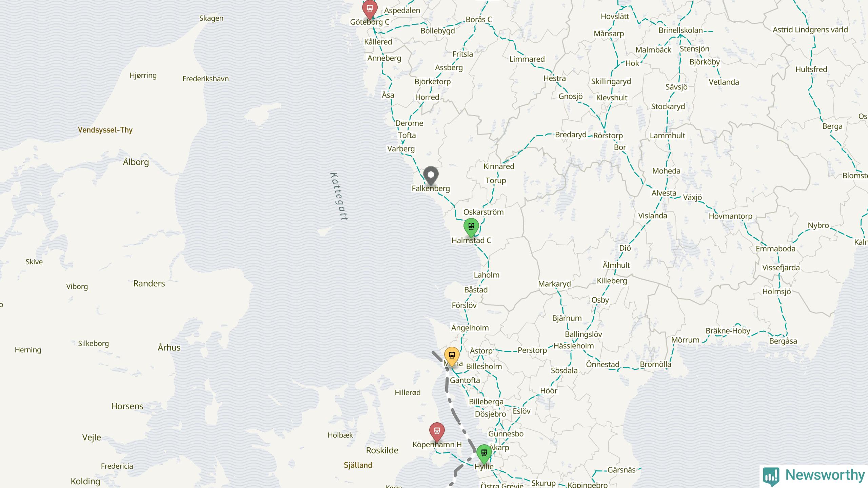Screen dimensions: 868x488
Task: Select the green Halmstad C train marker
Action: [471, 228]
